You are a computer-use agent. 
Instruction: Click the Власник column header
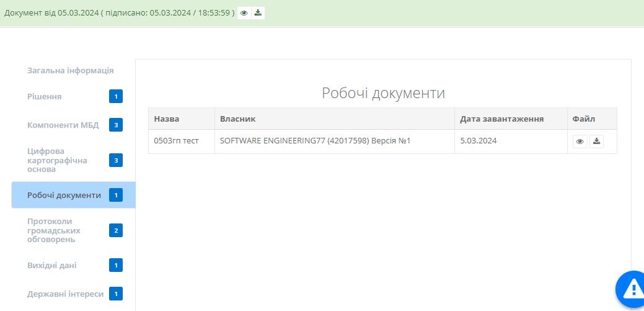tap(237, 119)
